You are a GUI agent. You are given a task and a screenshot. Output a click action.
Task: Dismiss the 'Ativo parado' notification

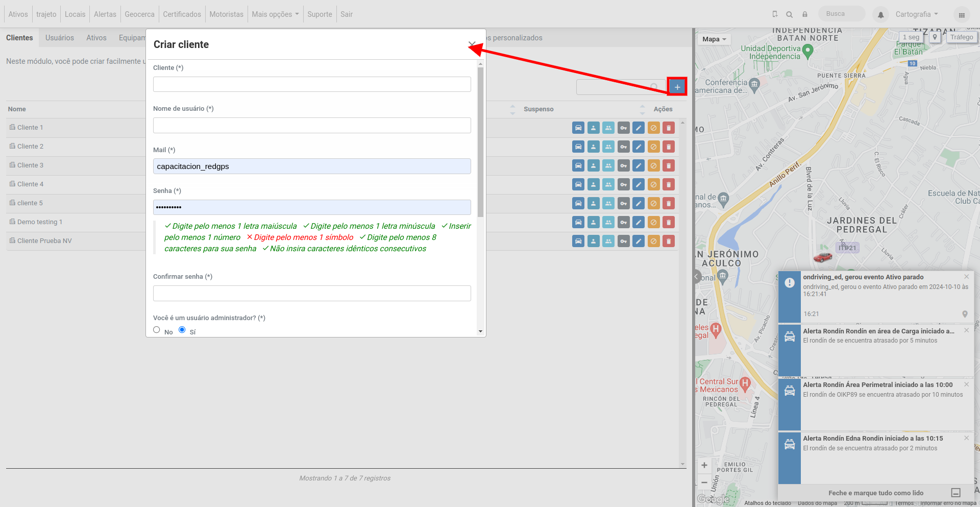tap(966, 277)
